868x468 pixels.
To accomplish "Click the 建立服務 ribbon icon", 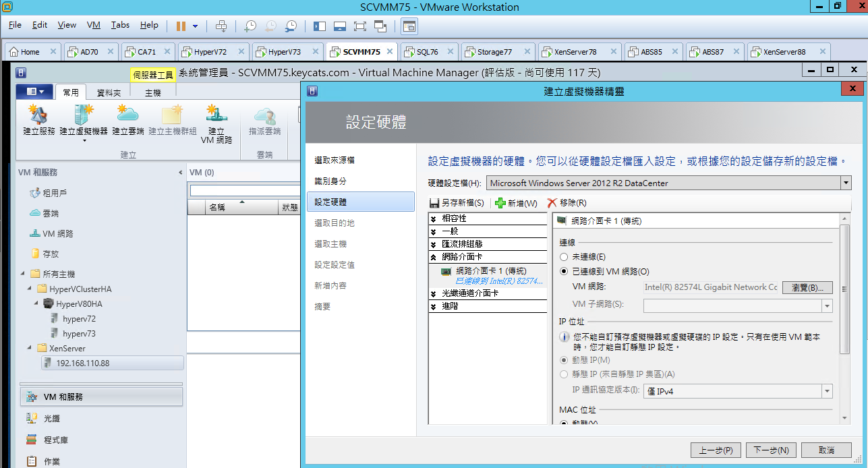I will click(38, 119).
